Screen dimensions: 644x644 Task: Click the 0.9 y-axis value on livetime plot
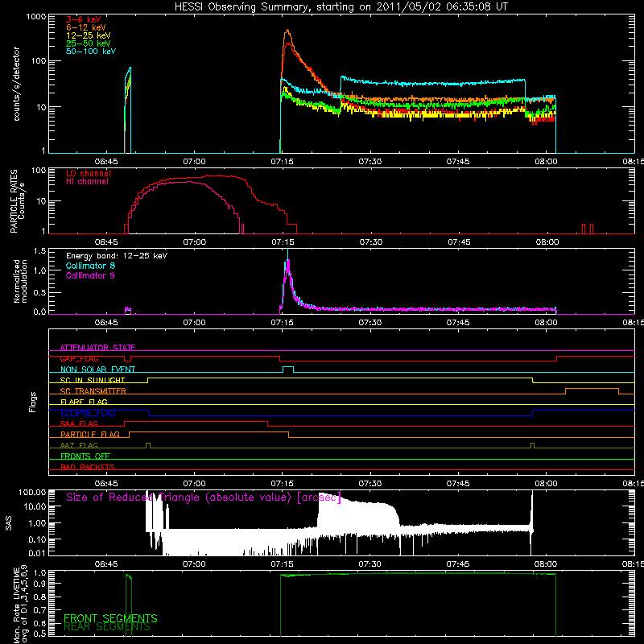(x=40, y=583)
